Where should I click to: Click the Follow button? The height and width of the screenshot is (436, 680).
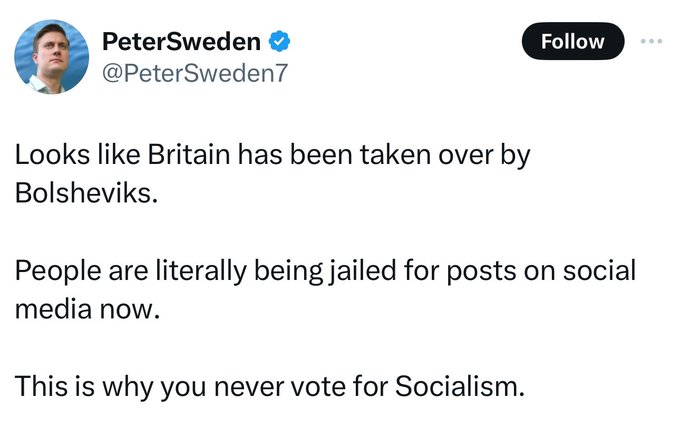click(x=573, y=41)
